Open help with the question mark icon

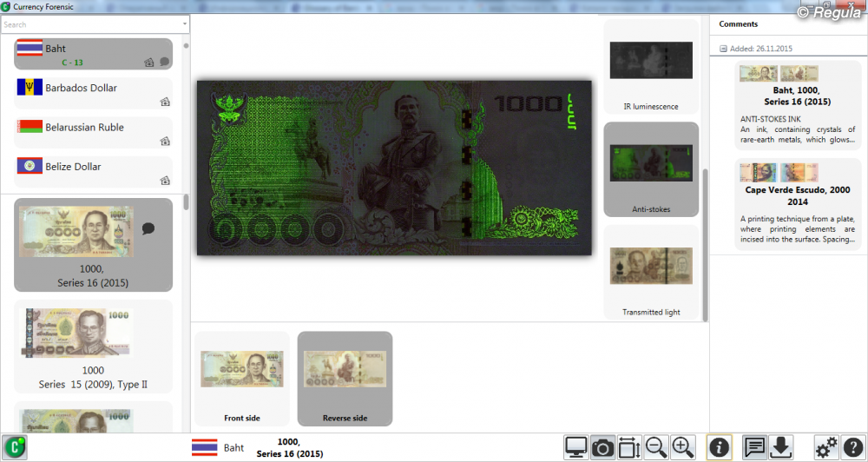coord(852,447)
